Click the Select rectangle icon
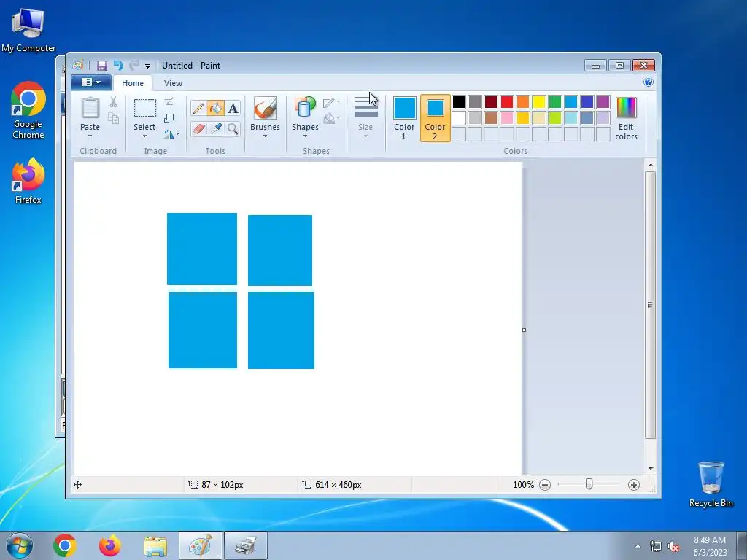747x560 pixels. click(x=145, y=108)
